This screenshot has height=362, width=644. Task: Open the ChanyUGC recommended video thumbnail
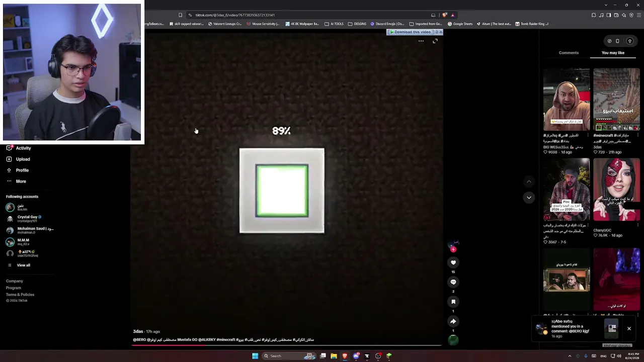coord(616,190)
